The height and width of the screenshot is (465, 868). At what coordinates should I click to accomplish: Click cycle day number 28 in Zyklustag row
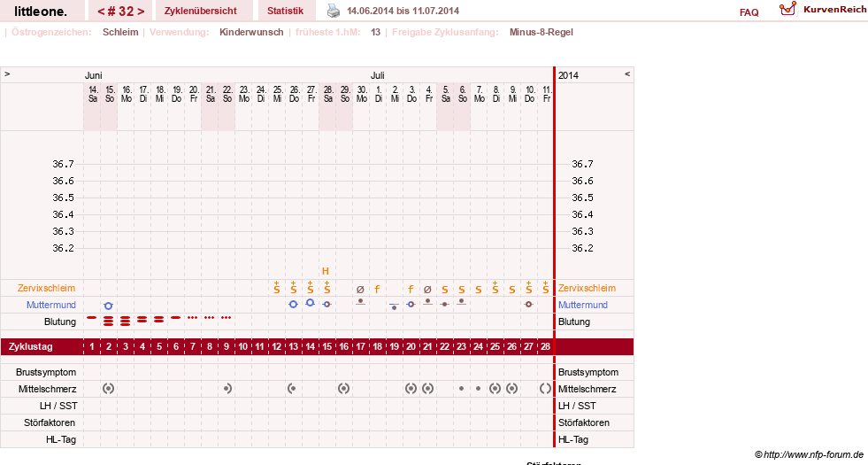(x=545, y=346)
